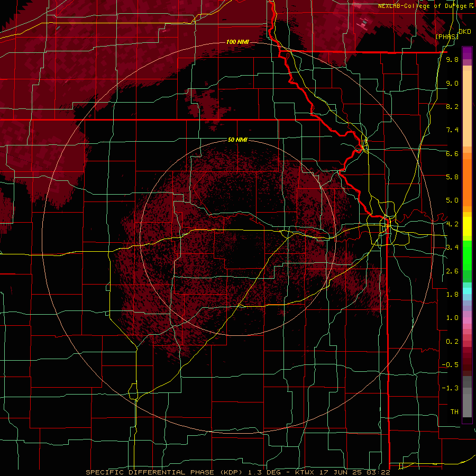This screenshot has width=476, height=476.
Task: Click the 9.0 value on the color scale
Action: (452, 83)
